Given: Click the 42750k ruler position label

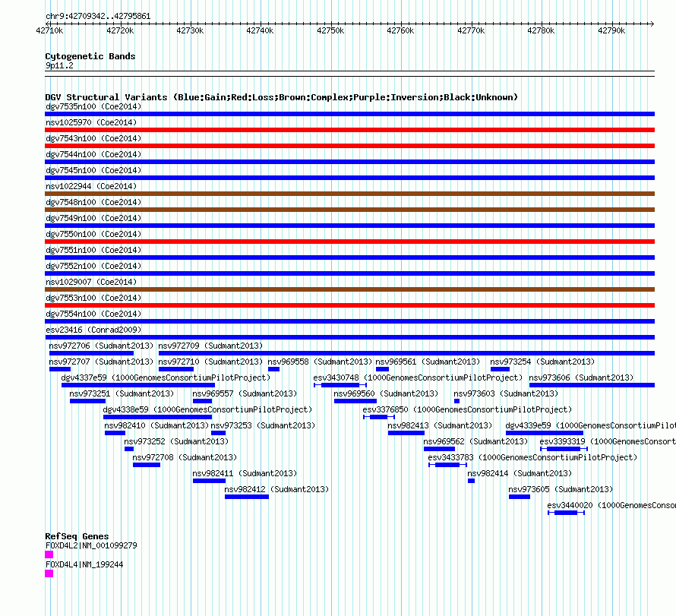Looking at the screenshot, I should pyautogui.click(x=330, y=30).
